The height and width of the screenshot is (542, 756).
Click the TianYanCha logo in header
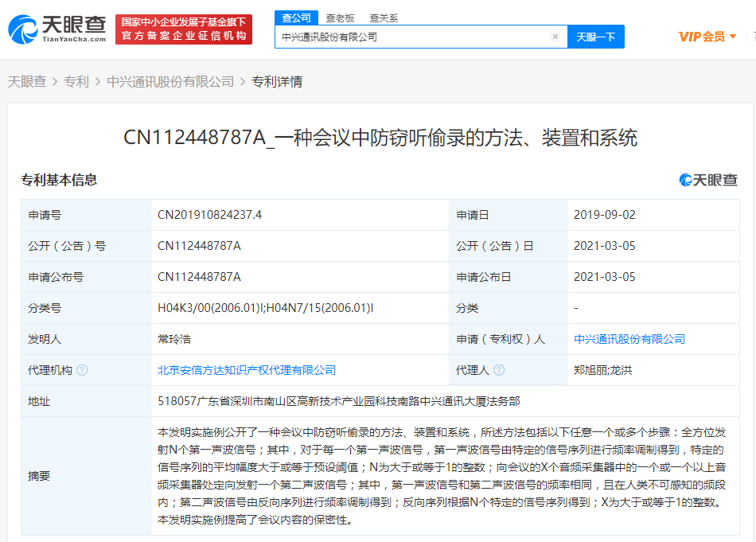point(57,29)
